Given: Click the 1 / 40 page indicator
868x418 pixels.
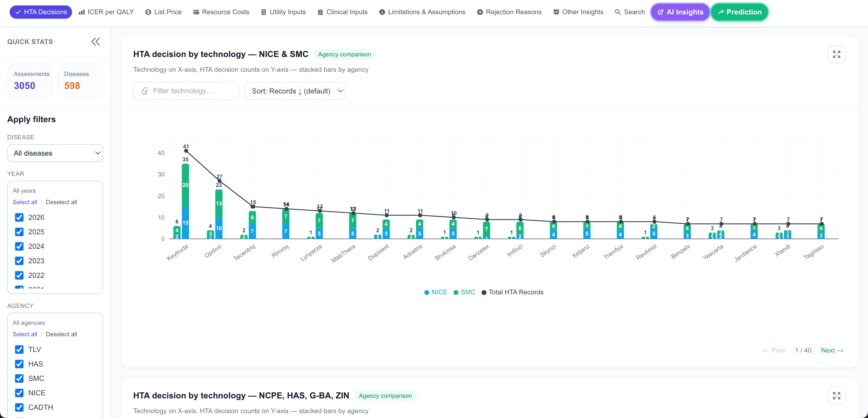Looking at the screenshot, I should click(x=803, y=350).
